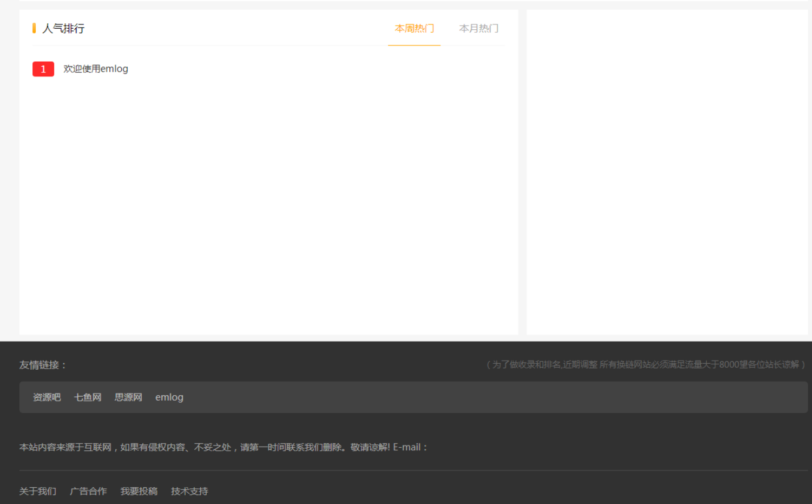Open the 本月热门 tab
The image size is (812, 504).
point(479,28)
